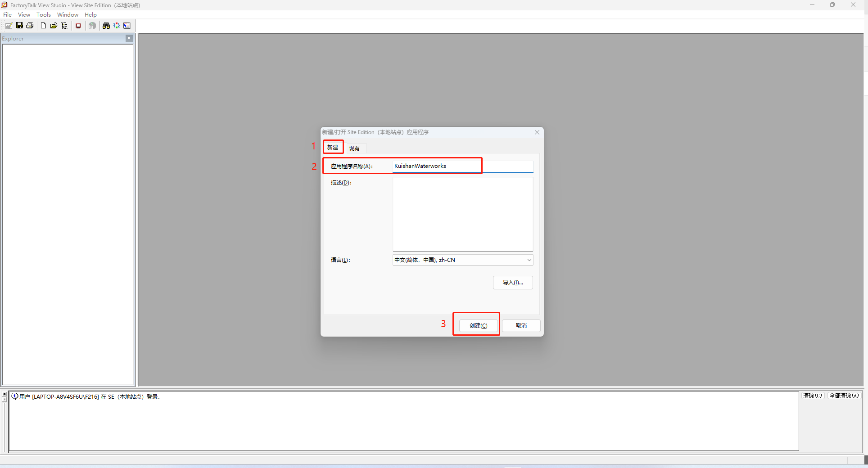
Task: Click 全部清除 clear all button
Action: click(844, 396)
